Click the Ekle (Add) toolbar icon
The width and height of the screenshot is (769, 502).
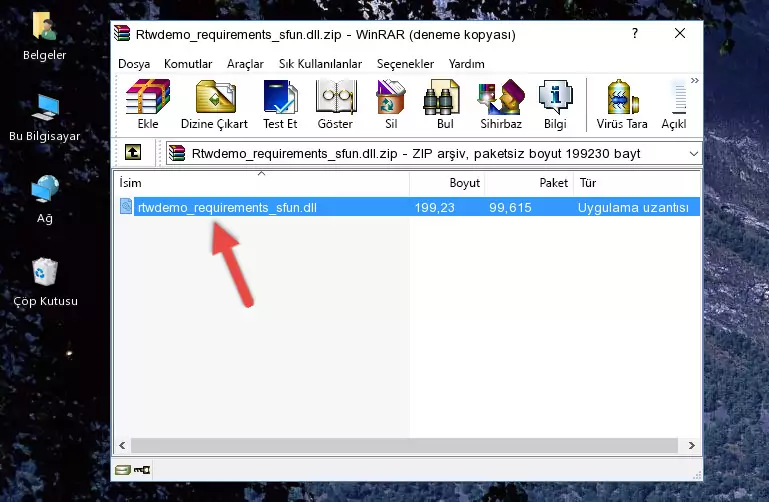coord(148,104)
